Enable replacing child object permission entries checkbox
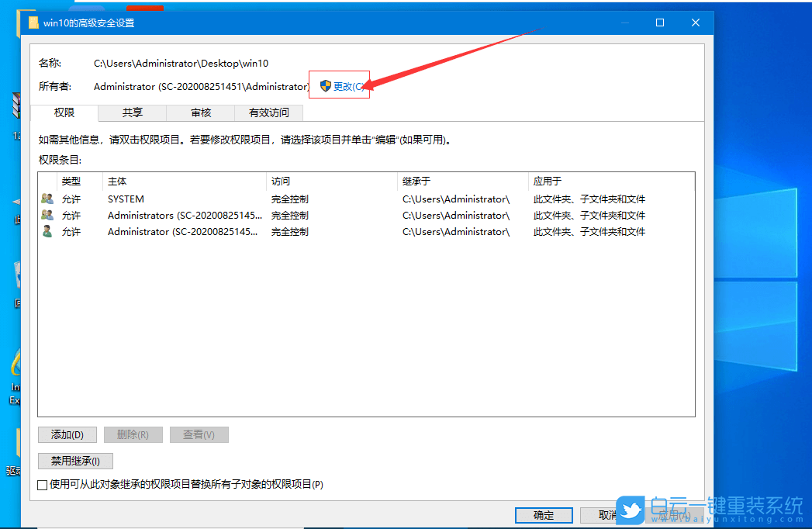This screenshot has height=529, width=812. (x=43, y=484)
